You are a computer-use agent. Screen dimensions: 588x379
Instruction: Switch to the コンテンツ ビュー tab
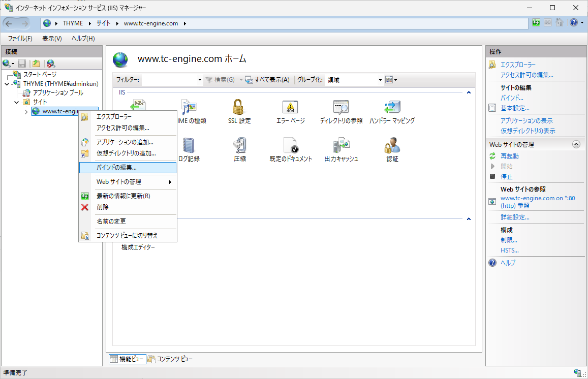(170, 359)
